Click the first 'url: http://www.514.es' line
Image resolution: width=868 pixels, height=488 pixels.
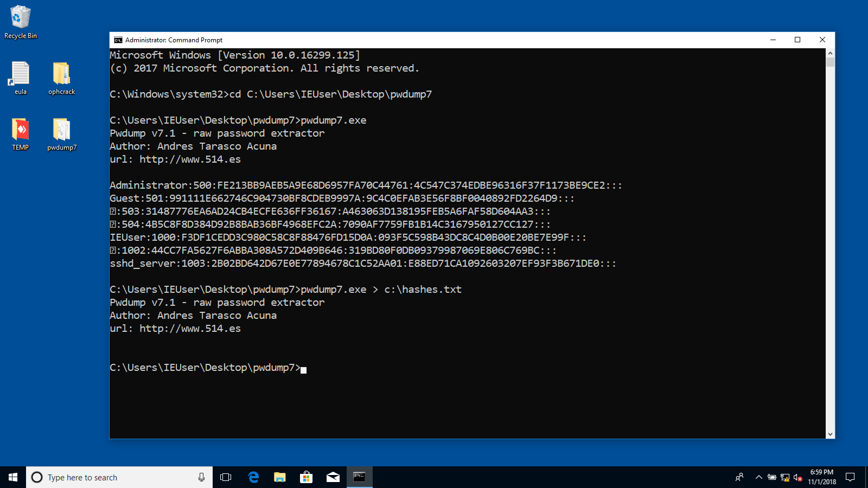point(175,159)
